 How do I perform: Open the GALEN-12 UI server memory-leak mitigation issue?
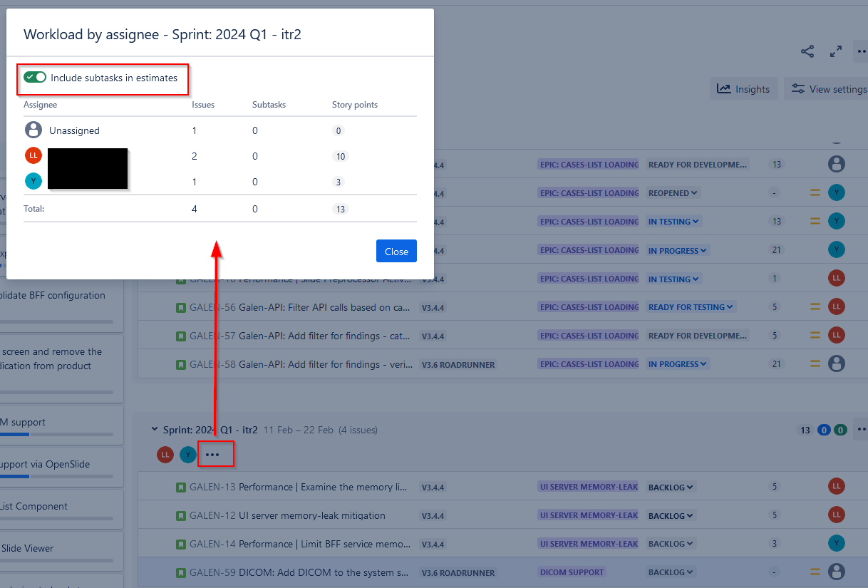tap(312, 515)
